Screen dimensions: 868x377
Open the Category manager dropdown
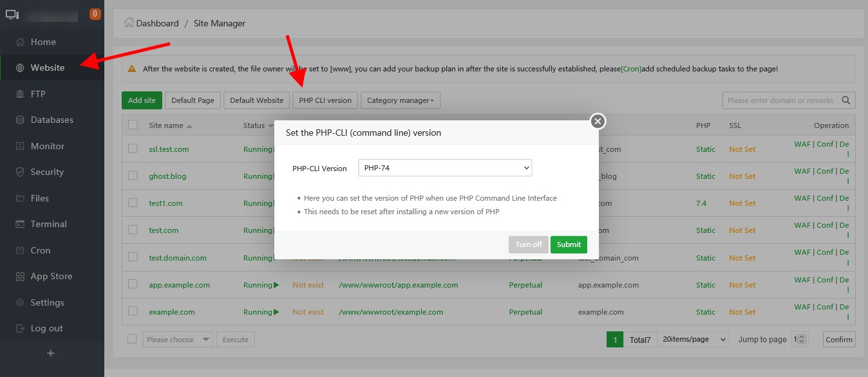[400, 100]
